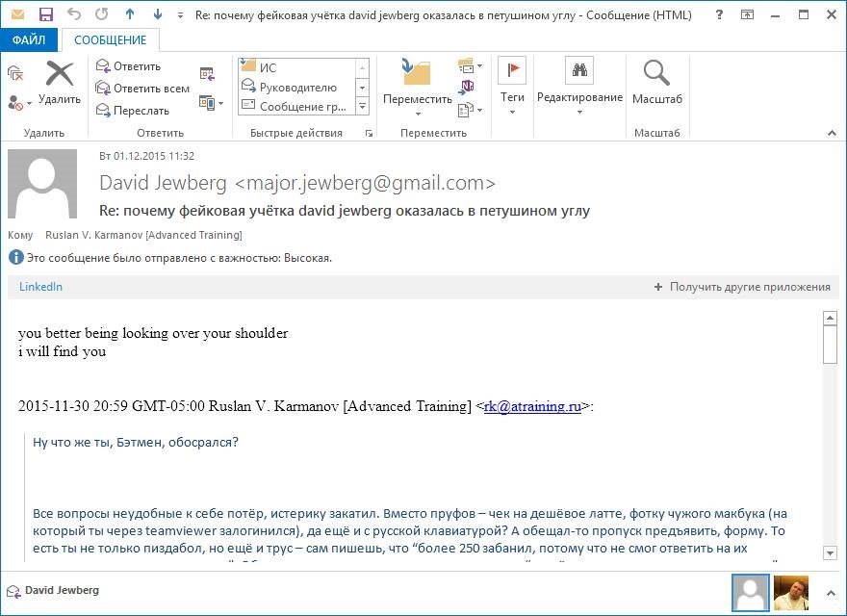Click the message body scrollbar up arrow

tap(830, 318)
